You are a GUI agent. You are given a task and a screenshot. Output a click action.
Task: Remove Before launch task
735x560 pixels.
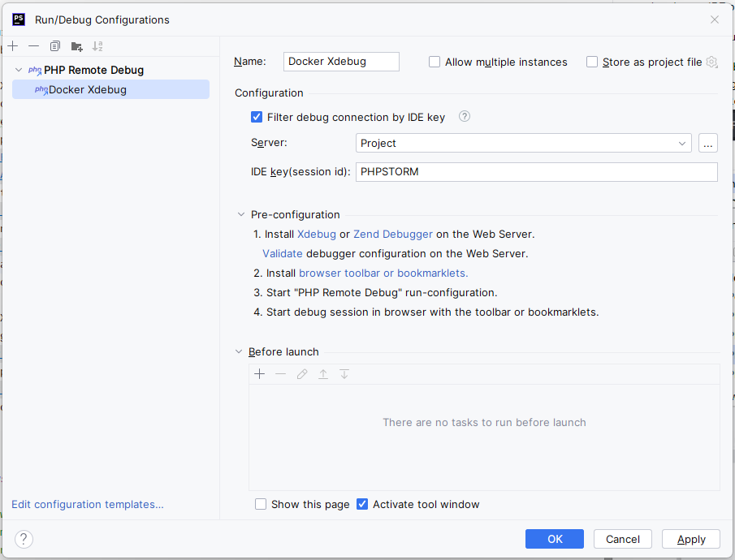281,374
